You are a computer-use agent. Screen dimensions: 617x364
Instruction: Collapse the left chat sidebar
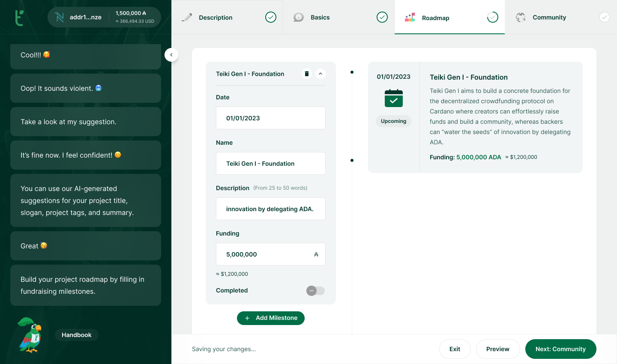pos(171,55)
